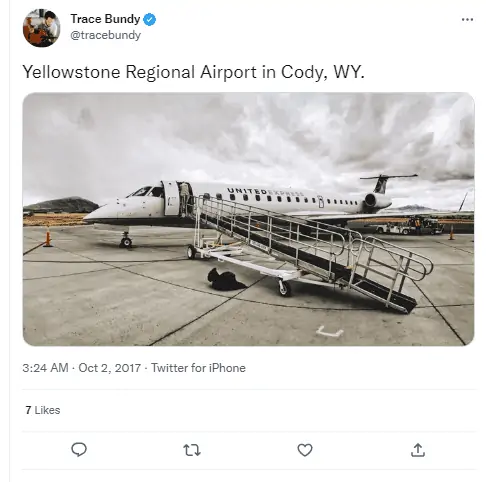Open Trace Bundy's profile picture avatar

pos(41,28)
